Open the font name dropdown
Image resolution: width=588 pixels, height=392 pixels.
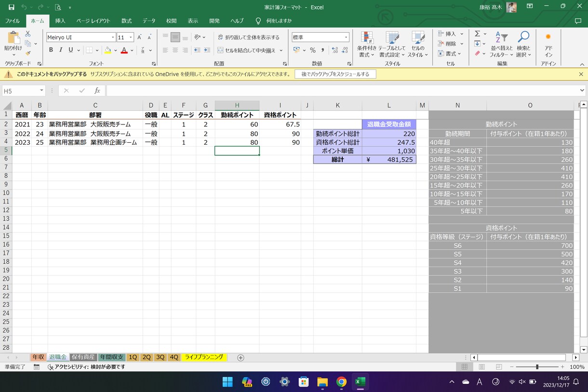point(113,38)
